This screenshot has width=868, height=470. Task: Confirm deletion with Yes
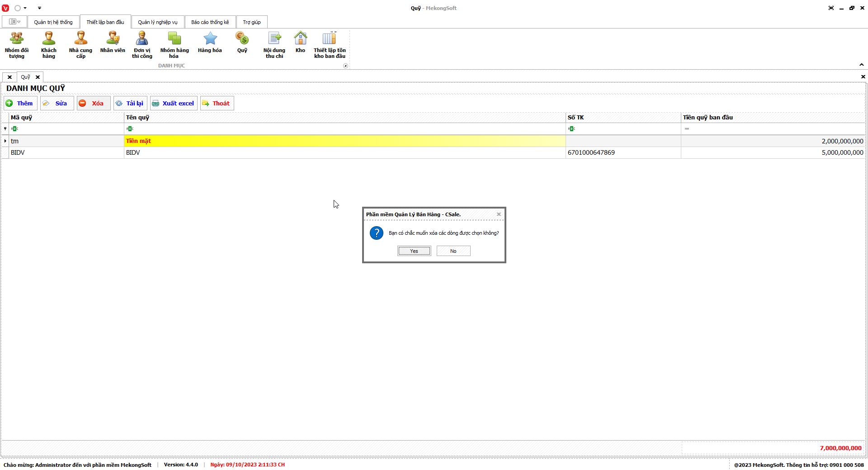pos(414,251)
